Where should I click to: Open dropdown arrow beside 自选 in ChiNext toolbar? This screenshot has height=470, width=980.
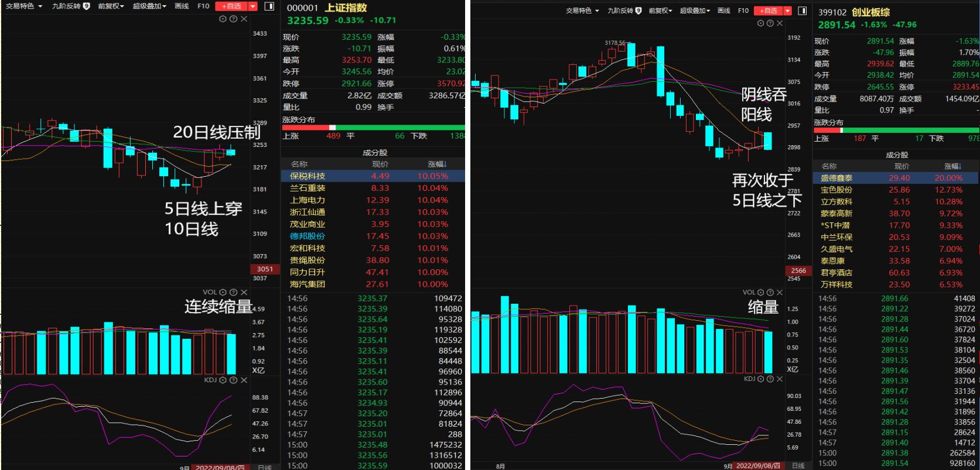tap(788, 11)
